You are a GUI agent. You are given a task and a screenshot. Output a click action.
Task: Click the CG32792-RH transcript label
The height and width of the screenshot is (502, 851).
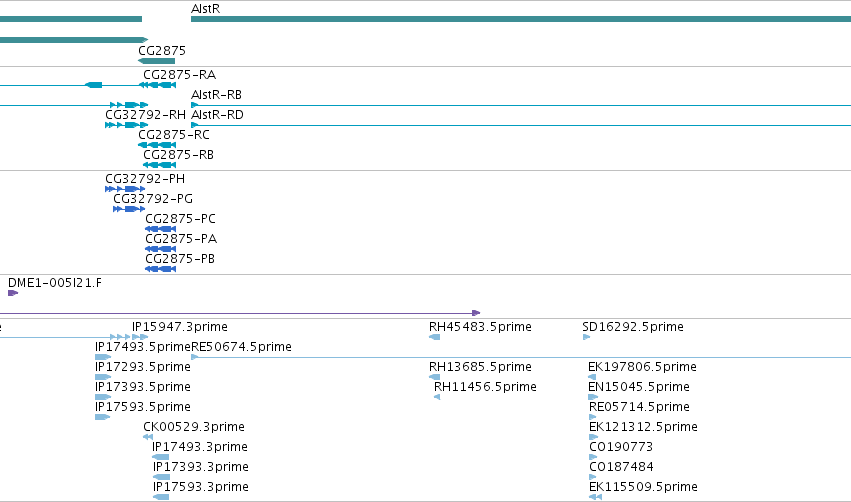145,115
